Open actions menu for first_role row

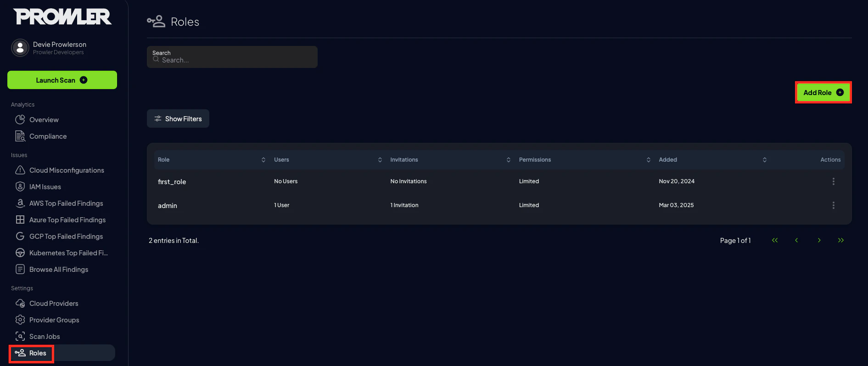click(x=834, y=181)
